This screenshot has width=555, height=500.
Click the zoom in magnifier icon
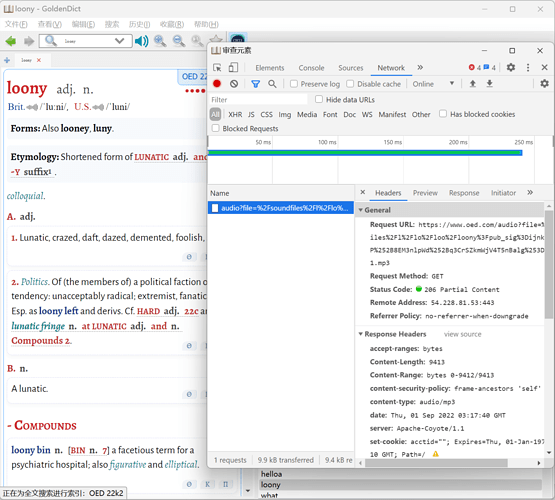click(160, 41)
